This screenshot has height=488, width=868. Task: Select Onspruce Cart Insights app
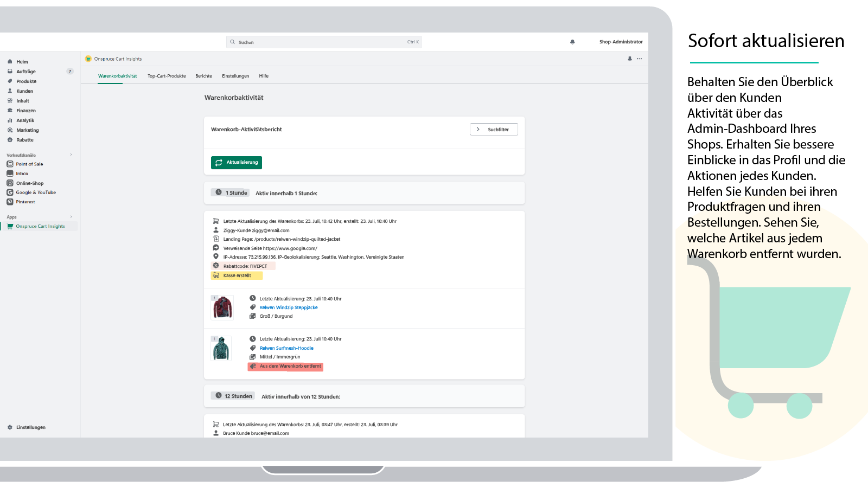click(40, 226)
